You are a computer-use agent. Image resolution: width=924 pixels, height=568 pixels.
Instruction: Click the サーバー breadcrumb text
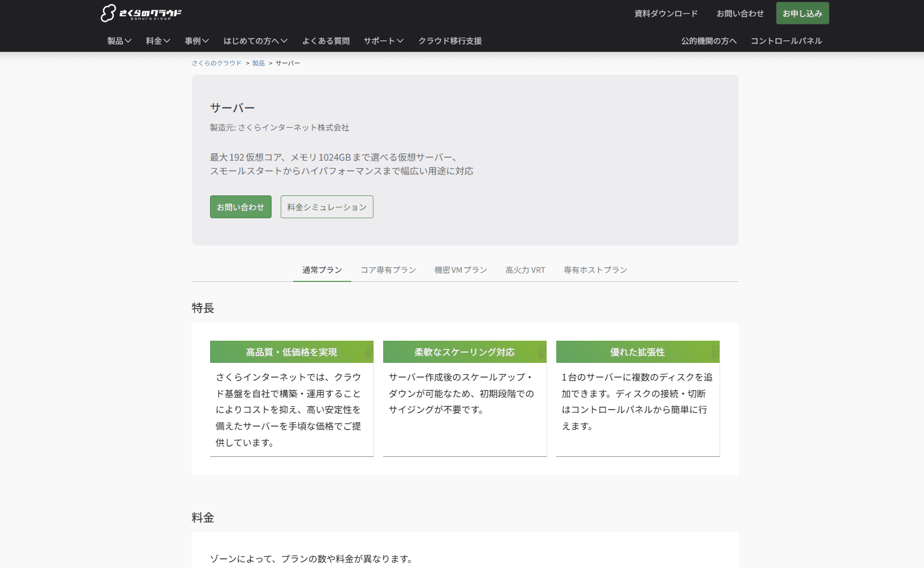click(x=288, y=63)
